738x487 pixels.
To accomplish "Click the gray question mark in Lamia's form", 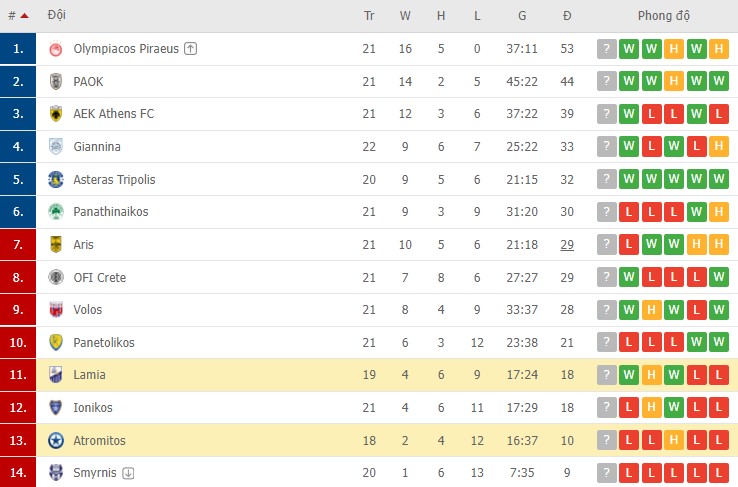I will point(606,375).
